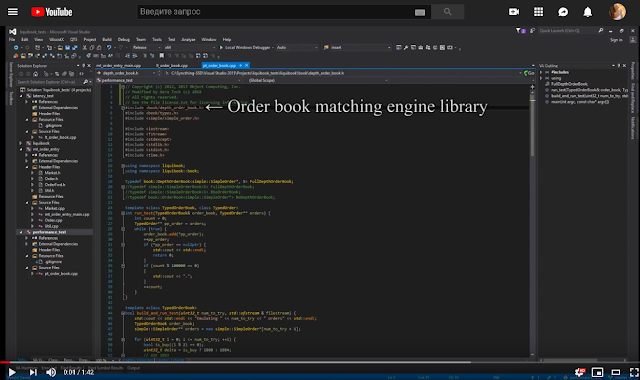Switch to mt_order_entry_main.cpp editor tab
This screenshot has width=640, height=380.
(x=118, y=65)
